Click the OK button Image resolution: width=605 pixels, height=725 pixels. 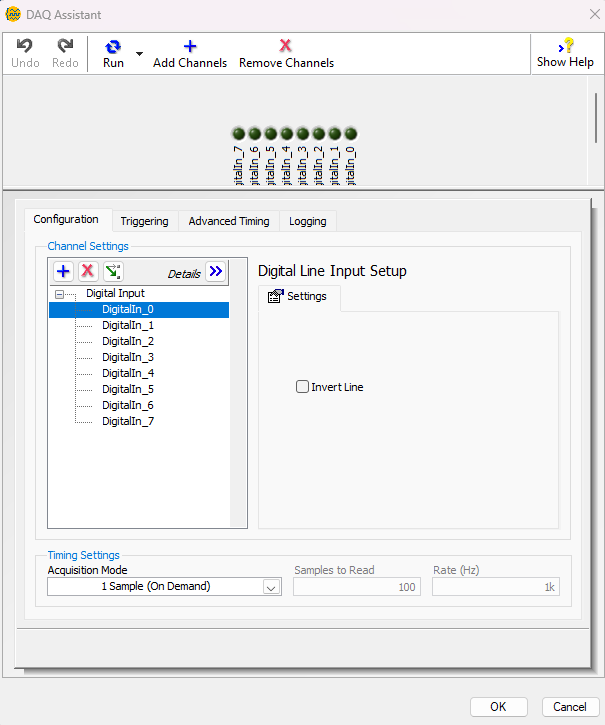(498, 706)
